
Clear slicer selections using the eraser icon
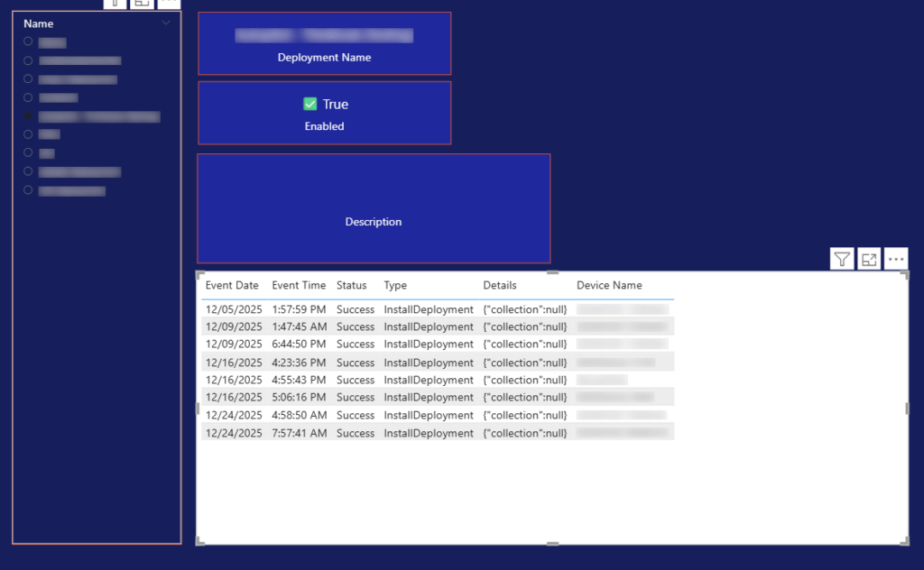(115, 4)
